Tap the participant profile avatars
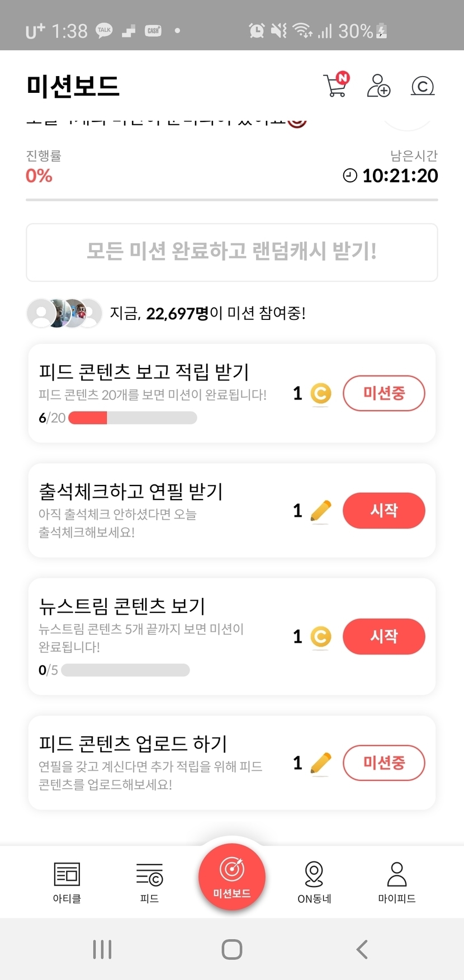 tap(64, 313)
